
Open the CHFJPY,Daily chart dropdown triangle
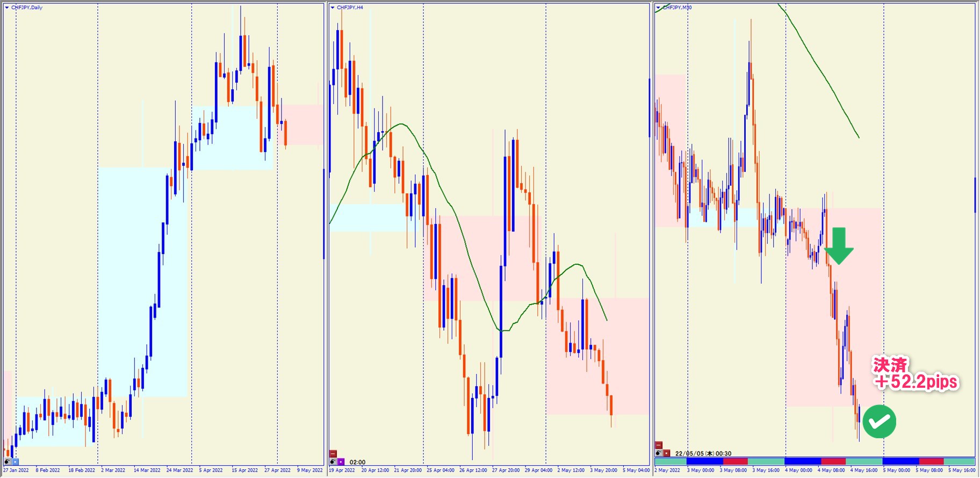pyautogui.click(x=7, y=8)
